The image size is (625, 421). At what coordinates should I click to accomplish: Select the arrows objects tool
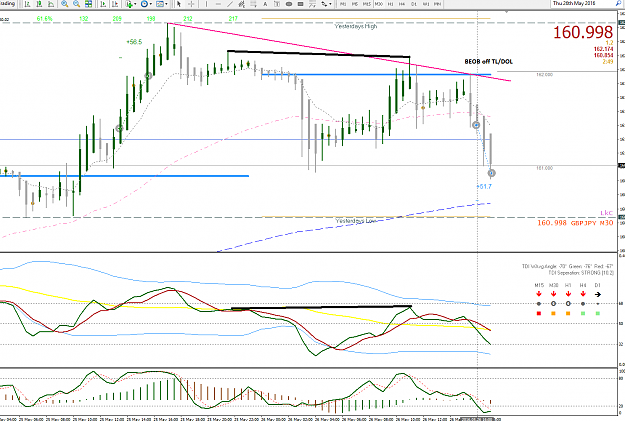324,4
